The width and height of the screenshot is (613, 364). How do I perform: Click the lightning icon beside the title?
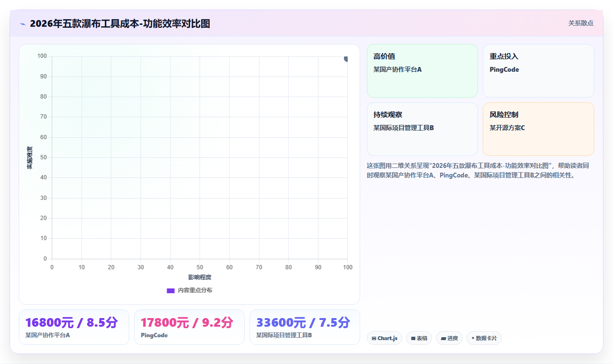23,24
